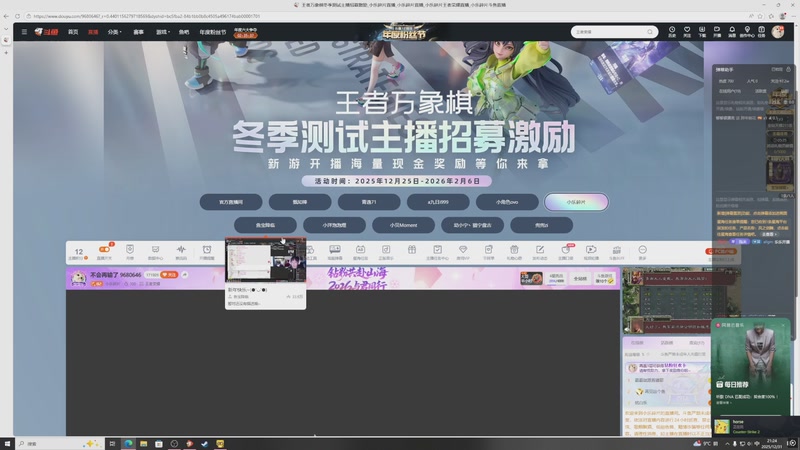Open the user avatar menu
Screen dimensions: 800x450
[778, 32]
